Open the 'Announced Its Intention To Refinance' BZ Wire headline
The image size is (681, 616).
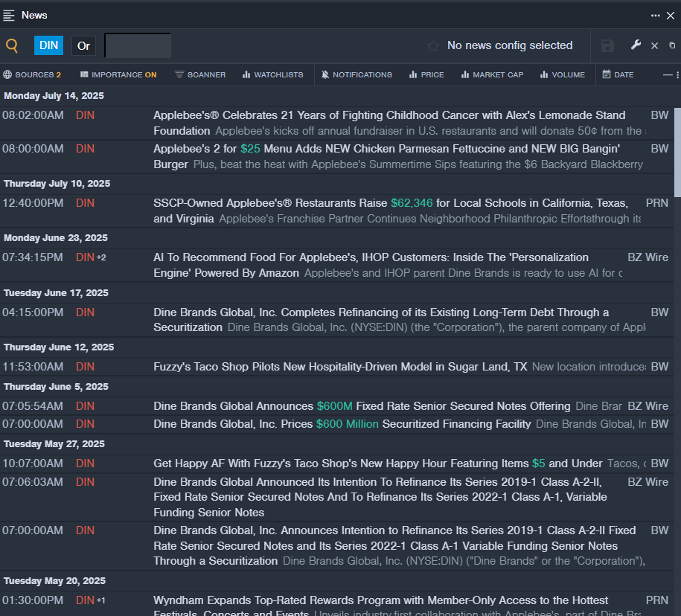tap(380, 497)
